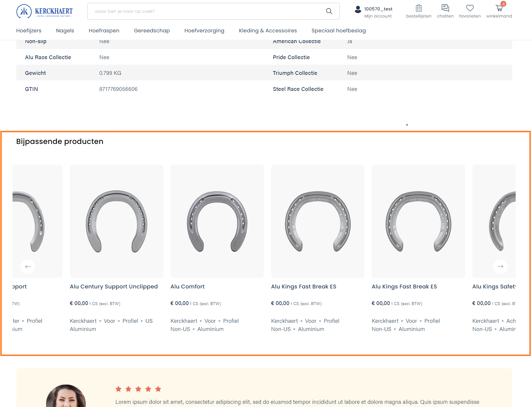Advance carousel with right arrow button

point(500,266)
